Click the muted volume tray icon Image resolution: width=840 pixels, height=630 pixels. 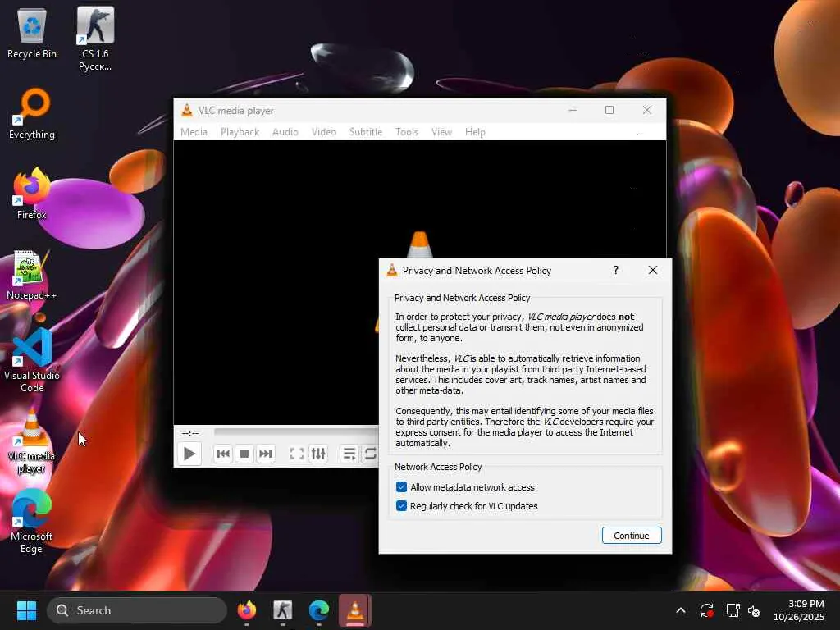point(754,610)
